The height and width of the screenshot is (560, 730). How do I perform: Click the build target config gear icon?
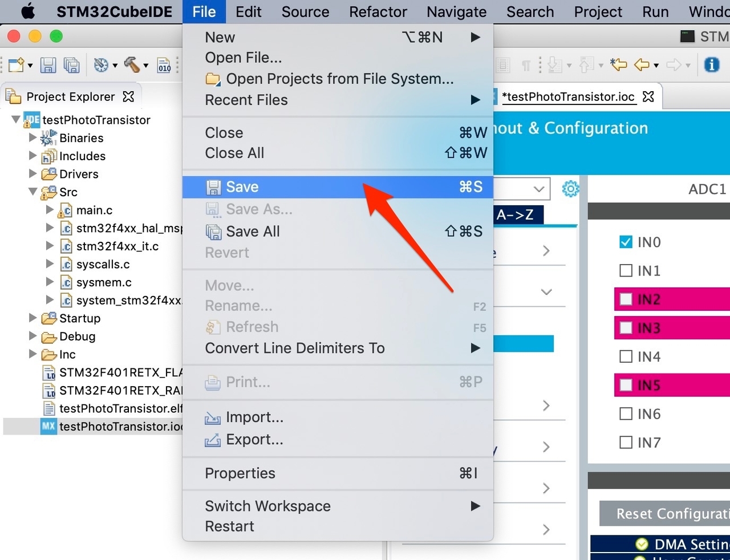tap(101, 65)
